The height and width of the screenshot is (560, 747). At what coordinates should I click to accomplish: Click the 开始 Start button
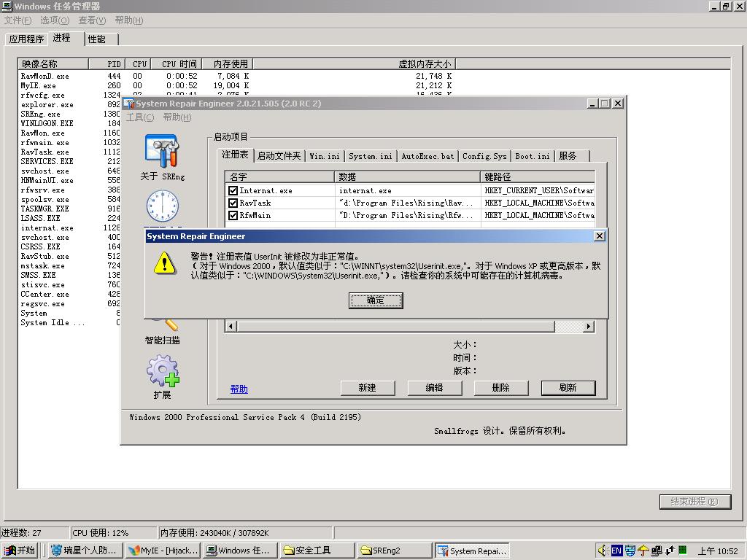click(19, 551)
